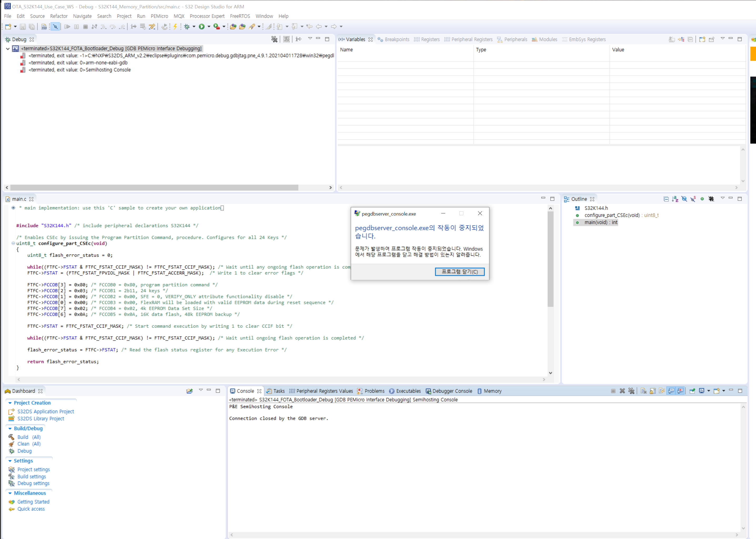
Task: Click 프로그램 닫기(C) in the error dialog
Action: 460,271
